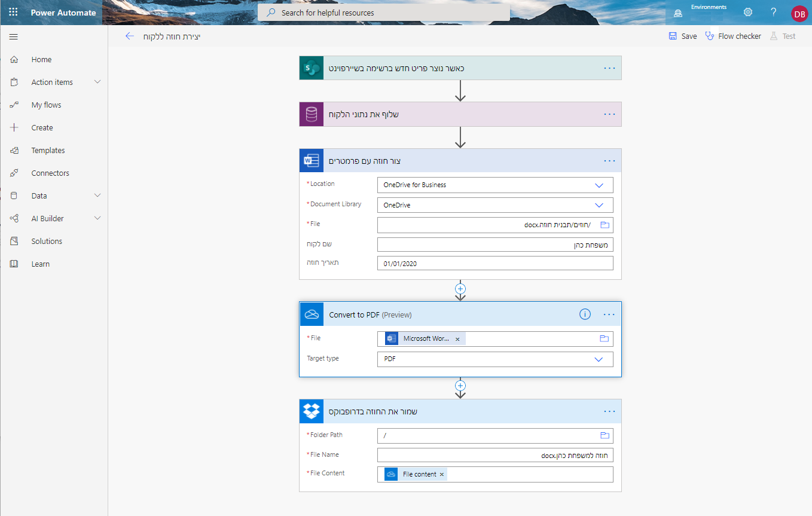Click the Power Automate title
812x516 pixels.
pos(63,13)
